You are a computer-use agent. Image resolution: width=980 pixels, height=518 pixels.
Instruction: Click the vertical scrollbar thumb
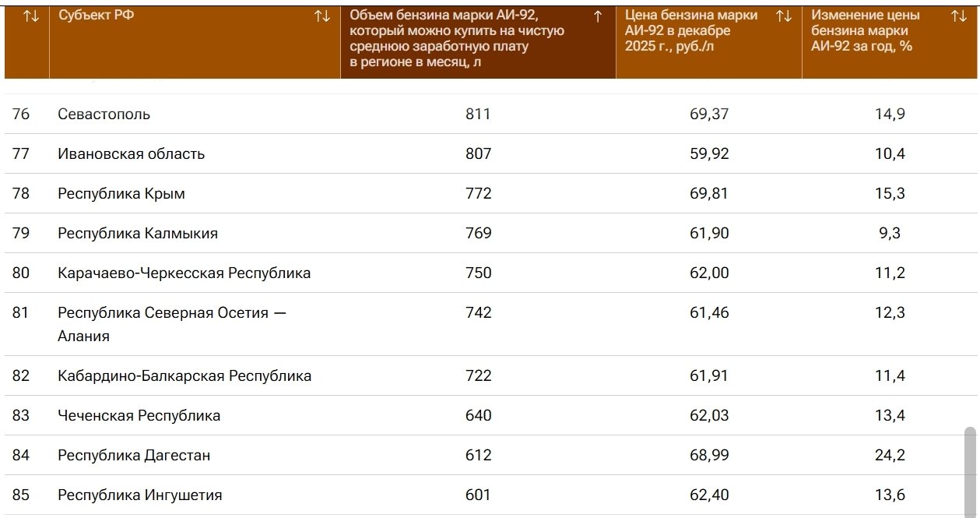(x=969, y=466)
